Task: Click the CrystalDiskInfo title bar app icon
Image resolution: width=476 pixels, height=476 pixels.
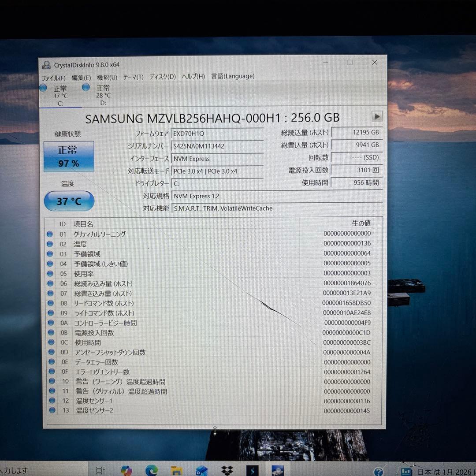Action: pyautogui.click(x=46, y=65)
